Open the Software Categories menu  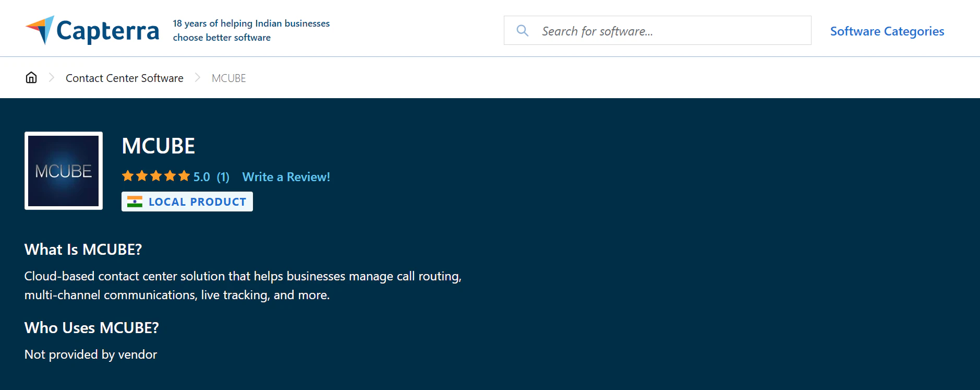(x=887, y=31)
